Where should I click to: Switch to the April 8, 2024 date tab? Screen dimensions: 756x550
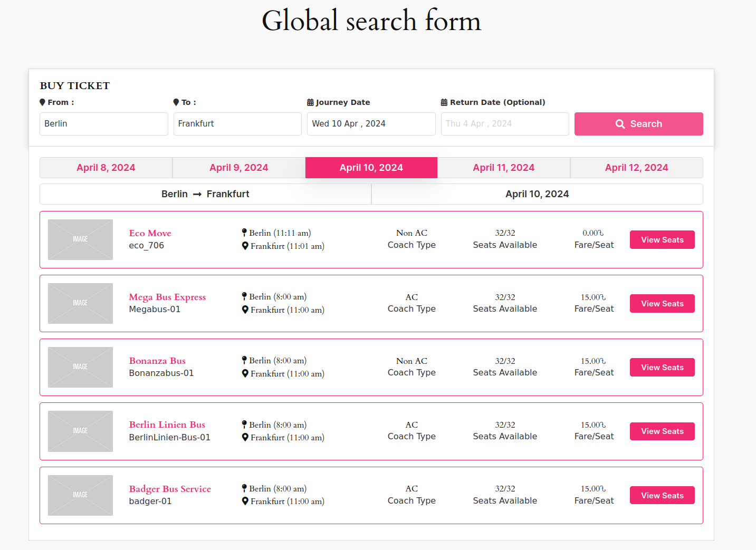(x=106, y=168)
